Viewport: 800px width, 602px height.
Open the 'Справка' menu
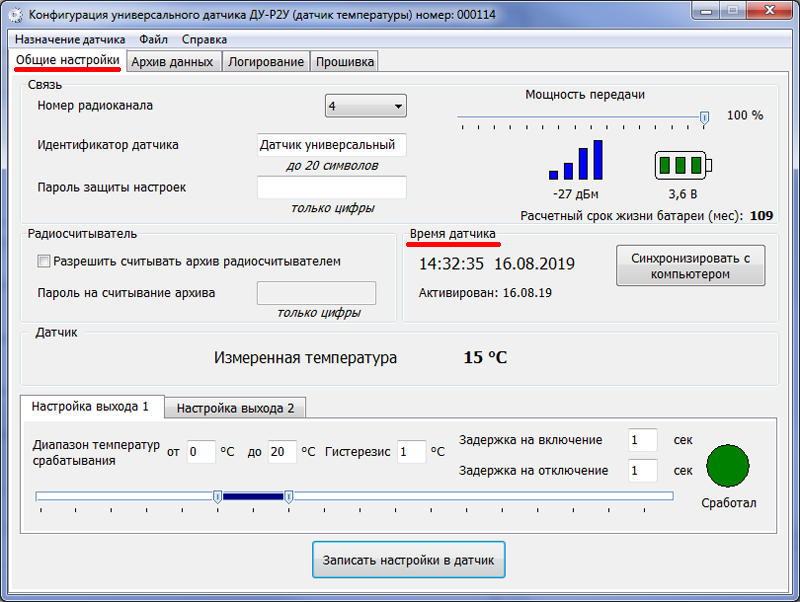click(204, 39)
